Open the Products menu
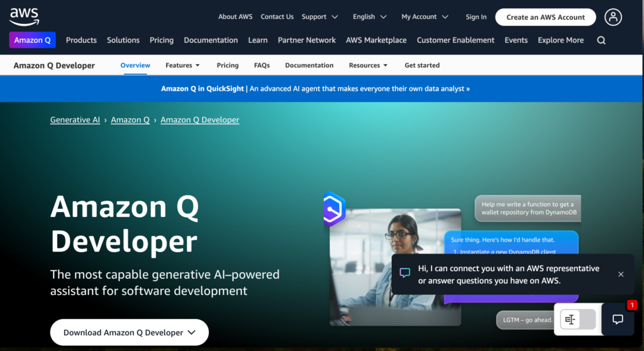Image resolution: width=644 pixels, height=351 pixels. coord(81,40)
